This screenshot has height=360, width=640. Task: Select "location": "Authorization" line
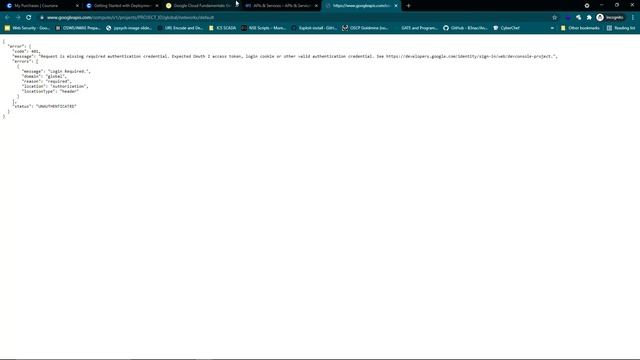coord(55,87)
